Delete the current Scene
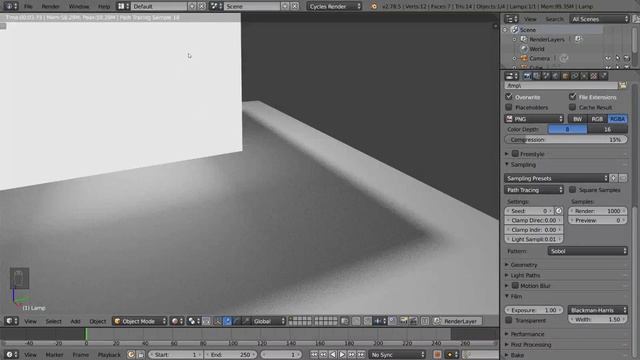This screenshot has width=640, height=360. coord(295,6)
